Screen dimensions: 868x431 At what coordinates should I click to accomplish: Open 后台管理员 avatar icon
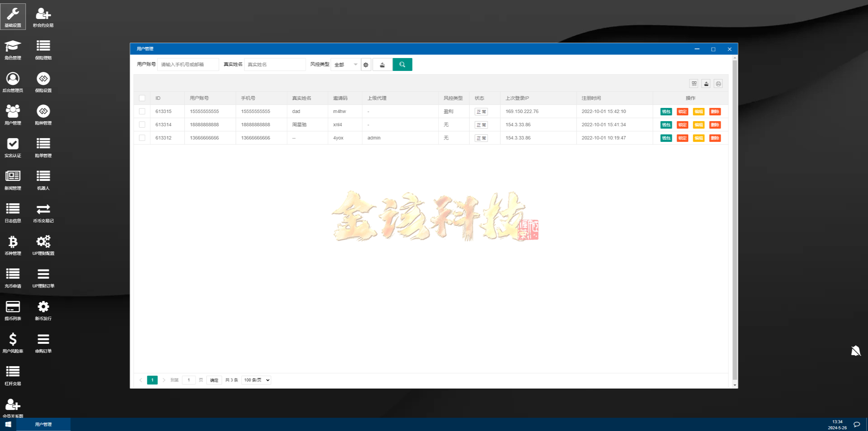[x=13, y=82]
